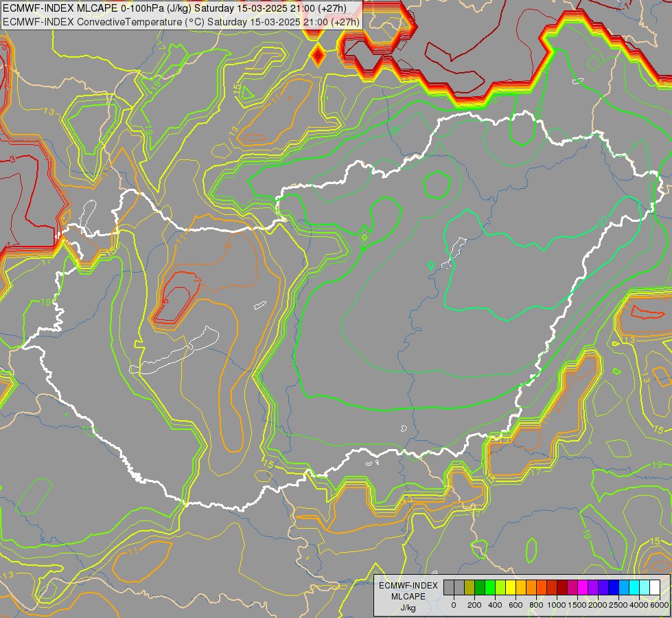Click the legend word MLCAPE
The image size is (672, 618).
(x=408, y=597)
